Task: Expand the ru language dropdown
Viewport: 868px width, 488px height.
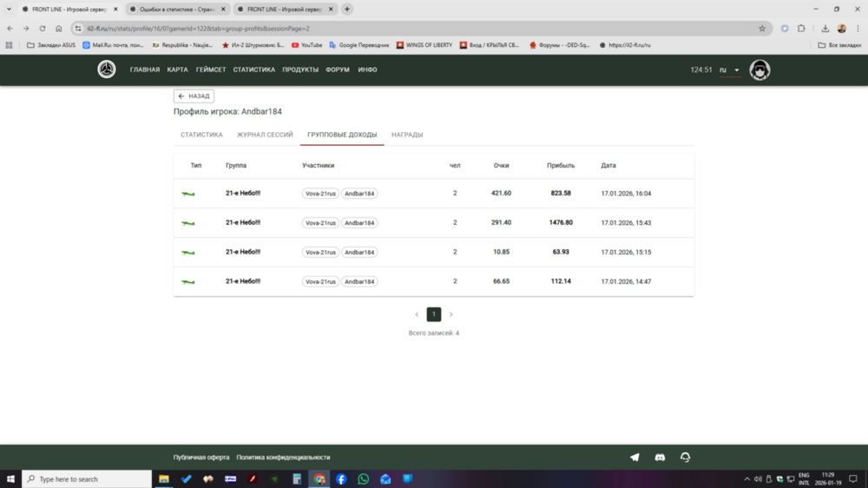Action: (x=730, y=69)
